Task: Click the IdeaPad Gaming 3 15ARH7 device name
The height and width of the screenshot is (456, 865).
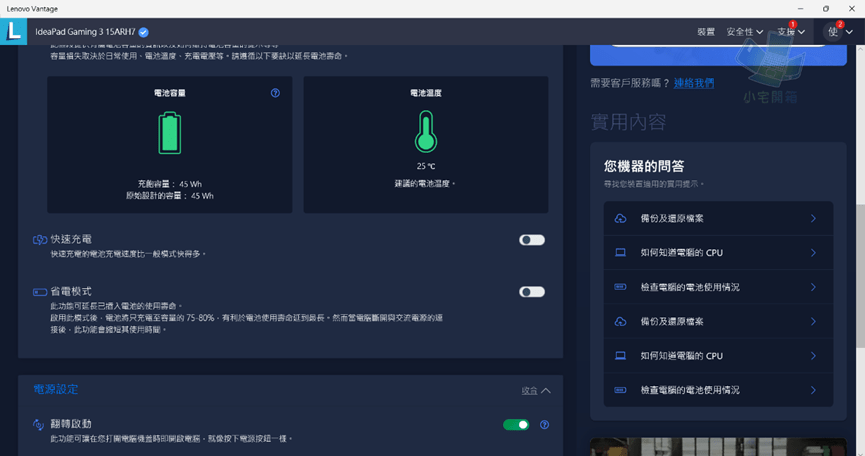Action: [x=85, y=32]
